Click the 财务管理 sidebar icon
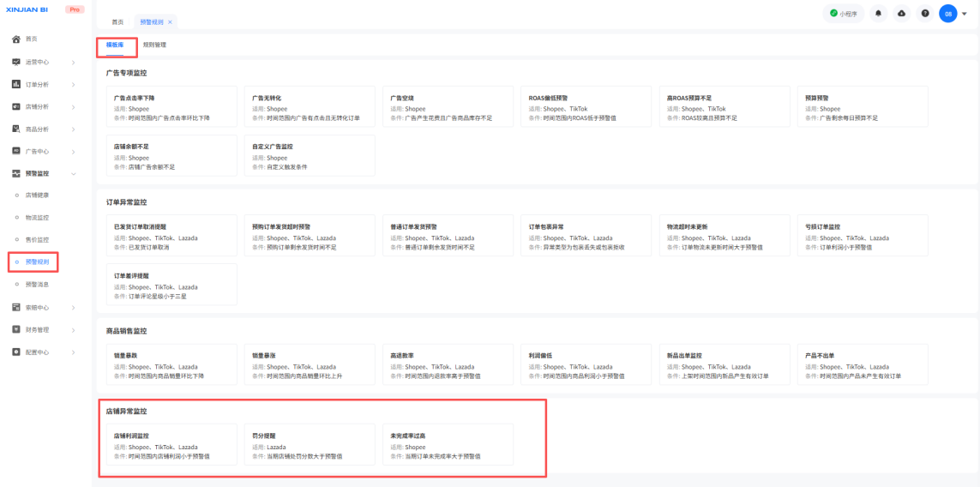 pyautogui.click(x=15, y=329)
